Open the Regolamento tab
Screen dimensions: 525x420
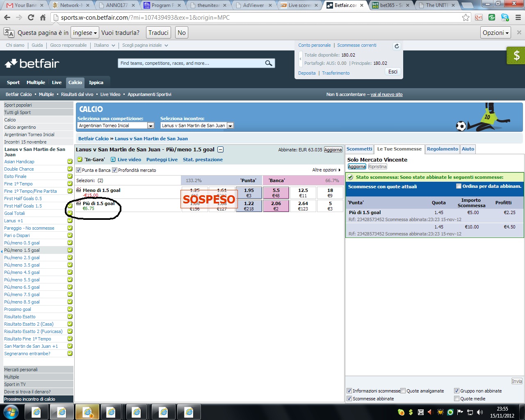tap(442, 149)
